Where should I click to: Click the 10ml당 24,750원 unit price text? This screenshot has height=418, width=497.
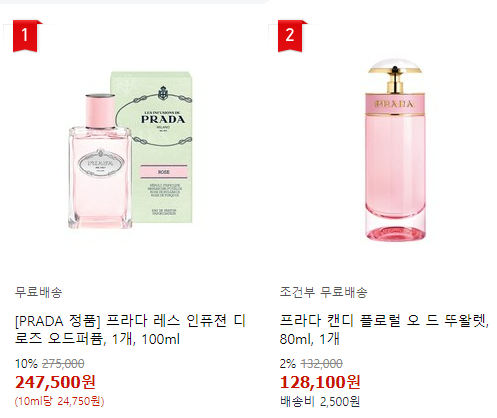point(60,401)
